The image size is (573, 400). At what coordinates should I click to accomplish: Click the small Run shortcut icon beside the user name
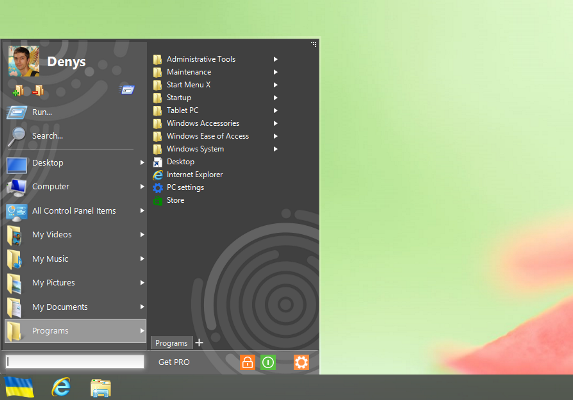pyautogui.click(x=127, y=89)
